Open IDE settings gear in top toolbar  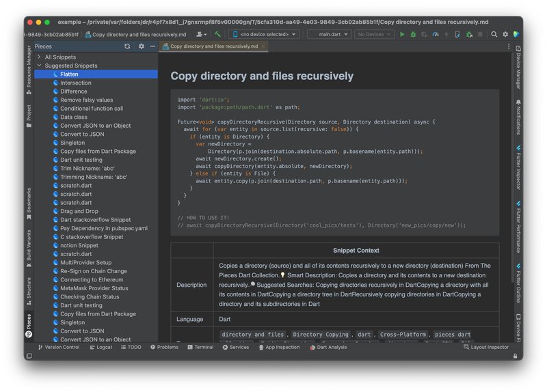click(505, 34)
